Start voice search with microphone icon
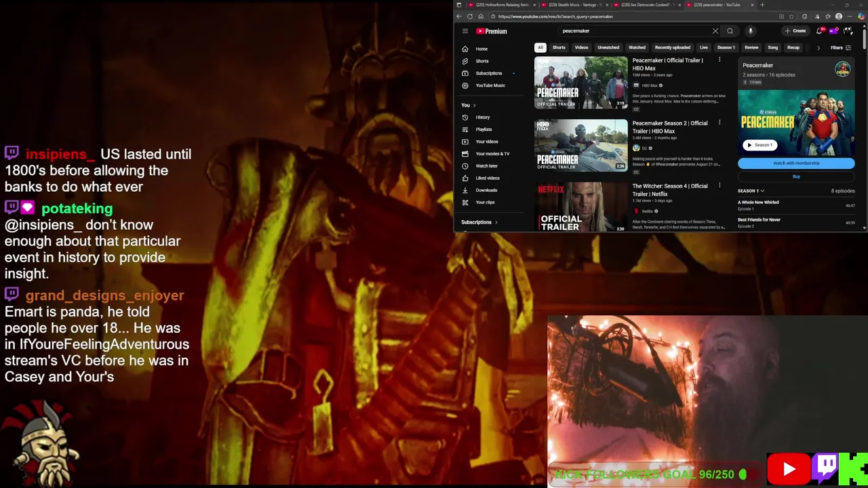The height and width of the screenshot is (488, 868). pos(750,31)
